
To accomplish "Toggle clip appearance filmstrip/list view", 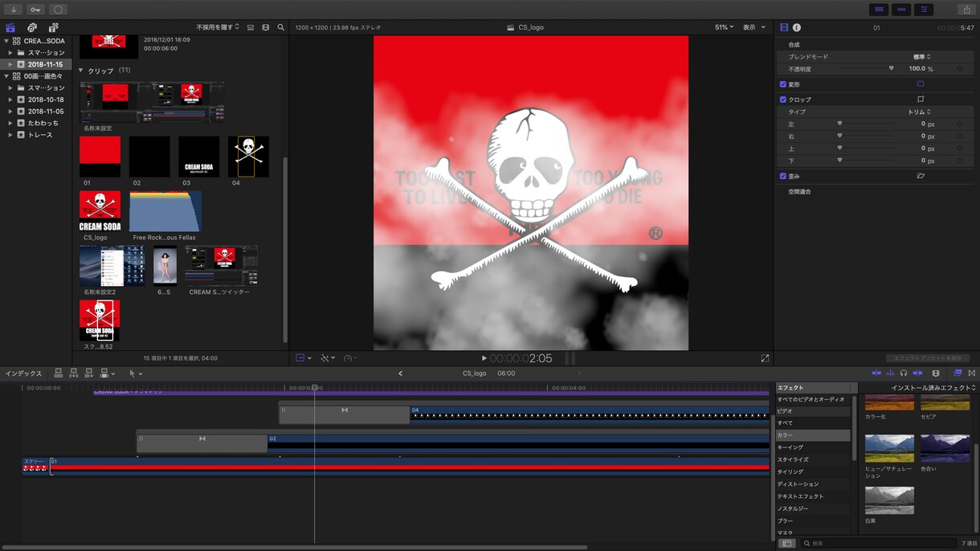I will tap(251, 27).
